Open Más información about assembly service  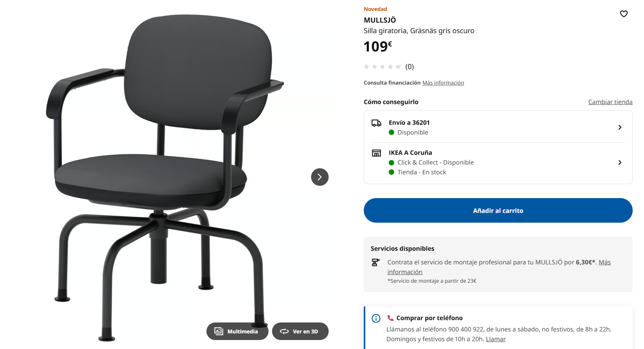click(499, 267)
